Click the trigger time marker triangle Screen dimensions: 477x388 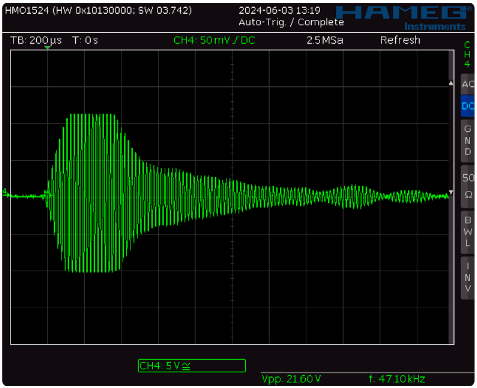click(48, 48)
